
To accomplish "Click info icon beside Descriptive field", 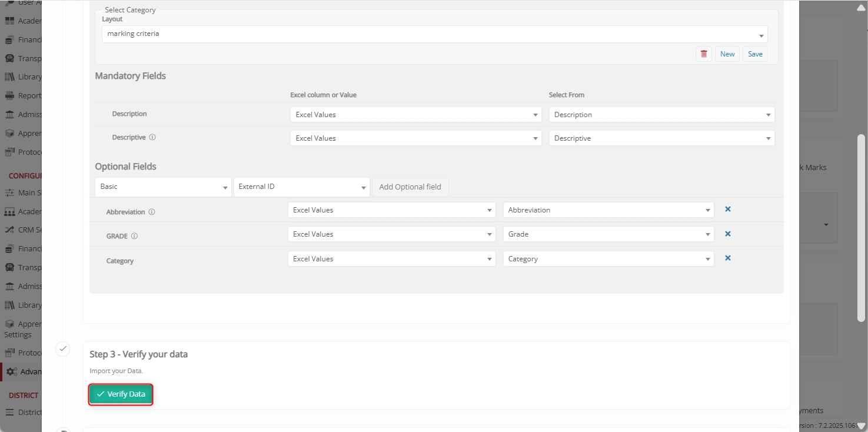I will (x=152, y=137).
